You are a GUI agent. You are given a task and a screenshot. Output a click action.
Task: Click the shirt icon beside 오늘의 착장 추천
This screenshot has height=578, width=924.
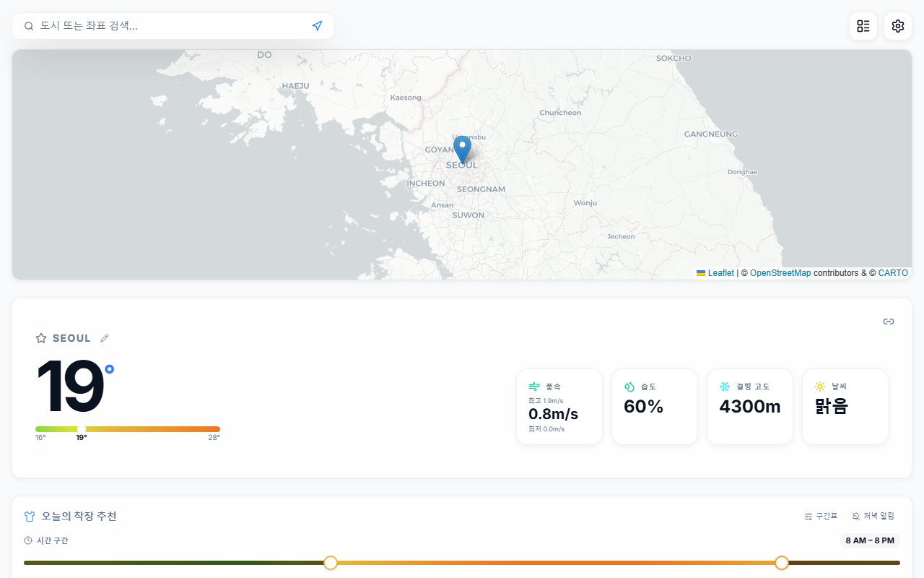30,517
